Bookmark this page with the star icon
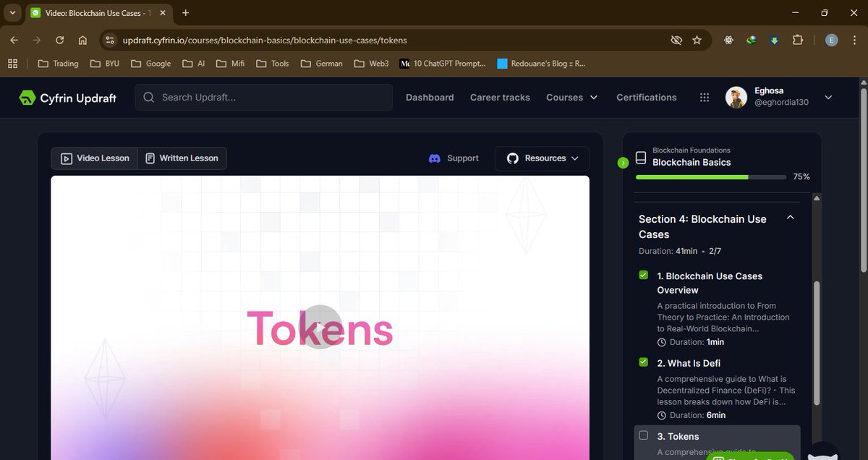The width and height of the screenshot is (868, 460). [697, 41]
